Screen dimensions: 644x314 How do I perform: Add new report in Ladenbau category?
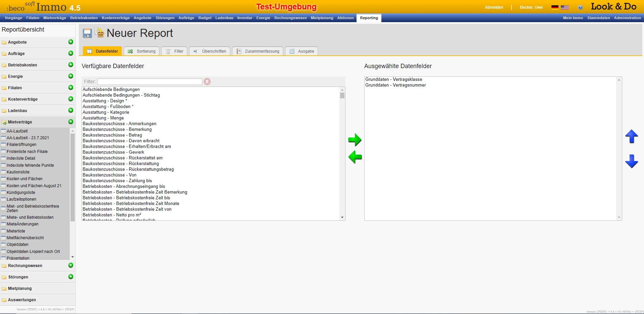click(71, 110)
